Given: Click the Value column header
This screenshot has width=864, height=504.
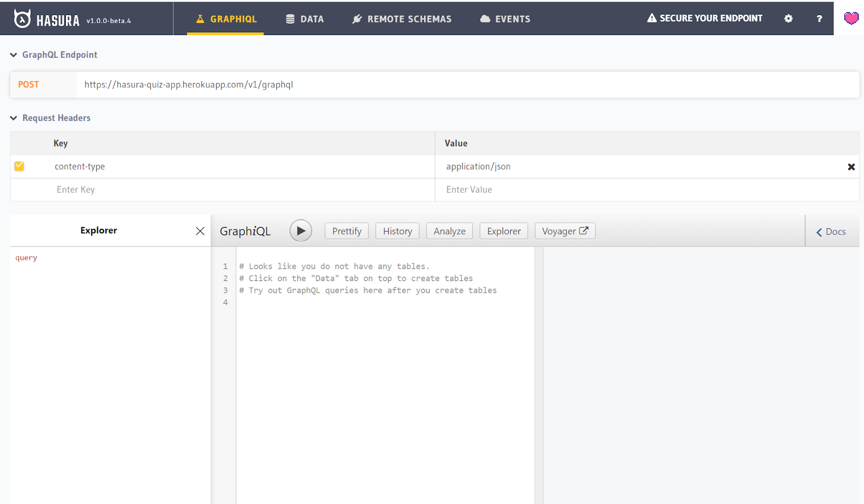Looking at the screenshot, I should pos(456,144).
